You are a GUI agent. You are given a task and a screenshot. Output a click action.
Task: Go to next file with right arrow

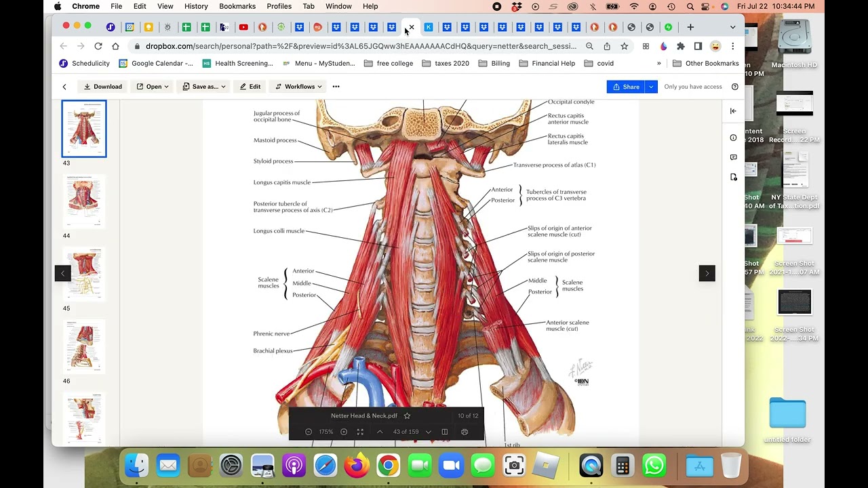point(707,273)
